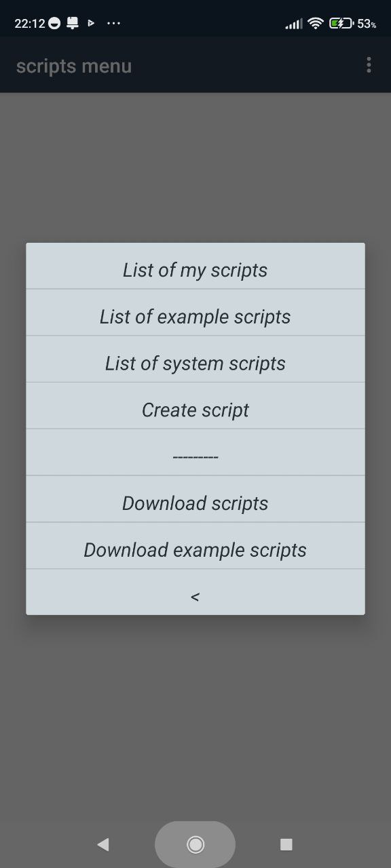Tap the clock showing 22:12
The height and width of the screenshot is (868, 391).
29,23
